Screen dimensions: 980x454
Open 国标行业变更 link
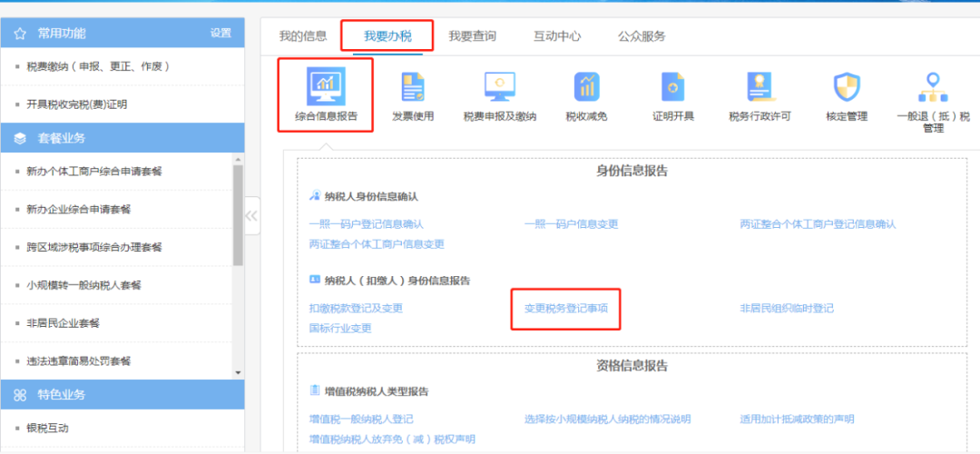point(340,329)
